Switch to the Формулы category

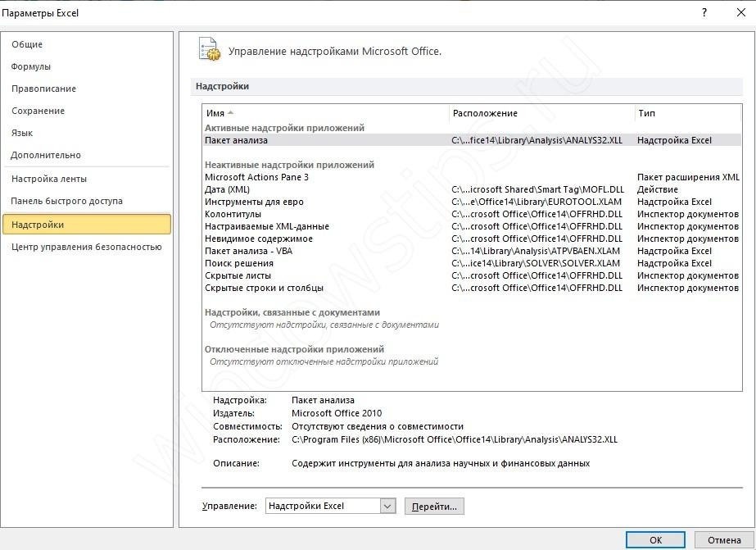coord(31,66)
